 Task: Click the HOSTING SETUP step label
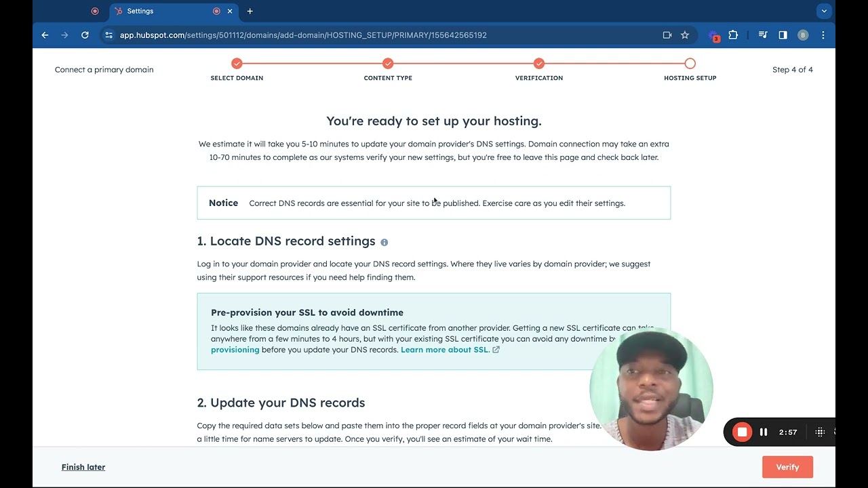tap(690, 78)
